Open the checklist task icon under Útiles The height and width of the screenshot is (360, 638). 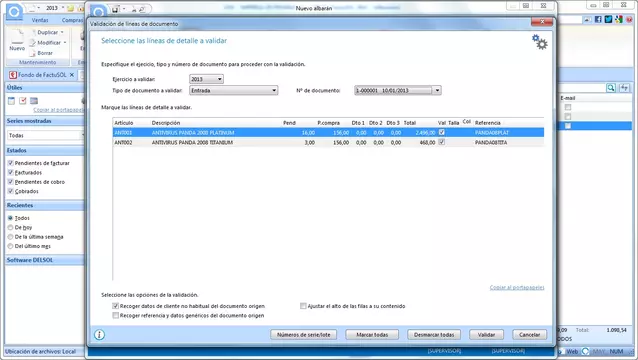(x=23, y=100)
